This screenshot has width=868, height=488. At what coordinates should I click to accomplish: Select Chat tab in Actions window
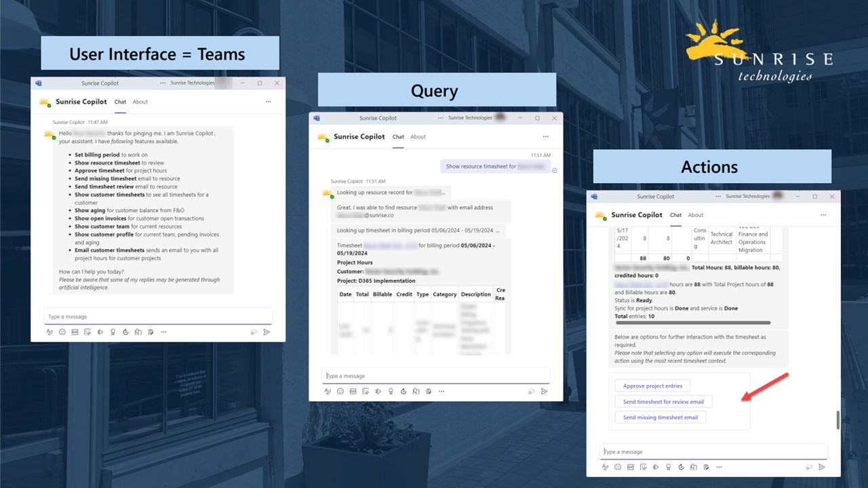(x=676, y=215)
